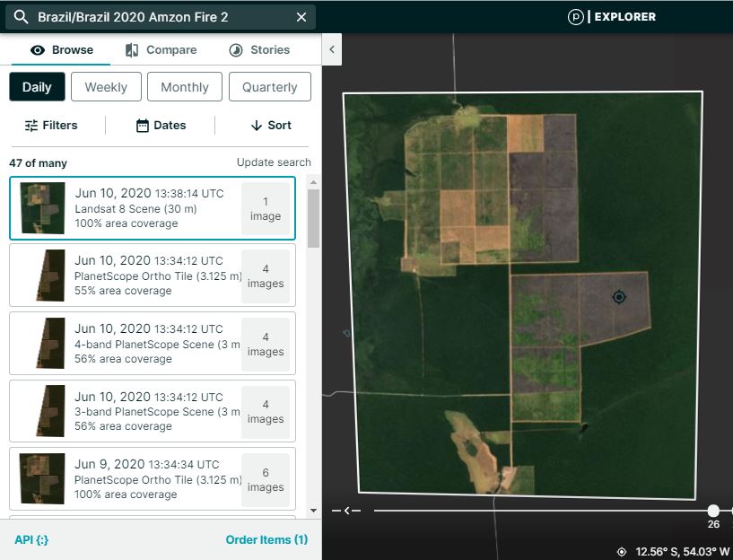Click the Planet Explorer logo

612,16
